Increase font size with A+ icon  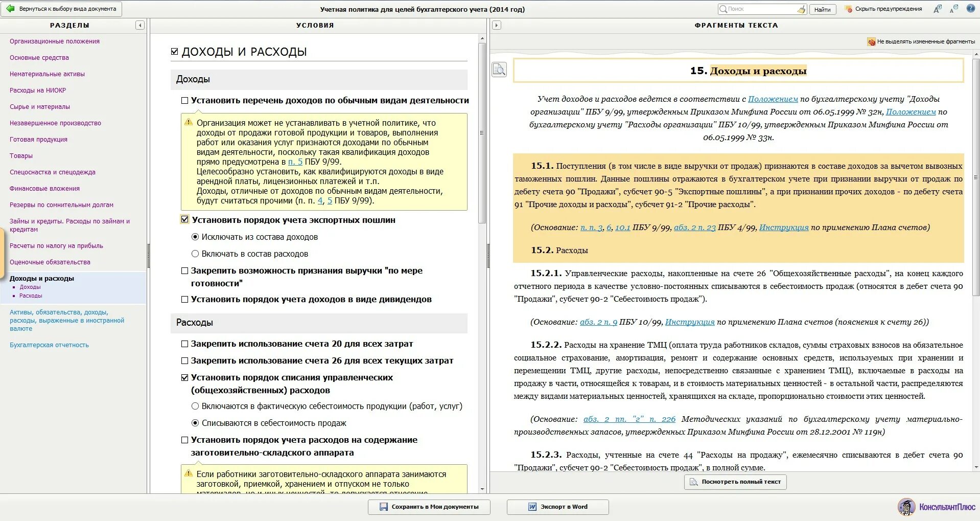point(937,9)
